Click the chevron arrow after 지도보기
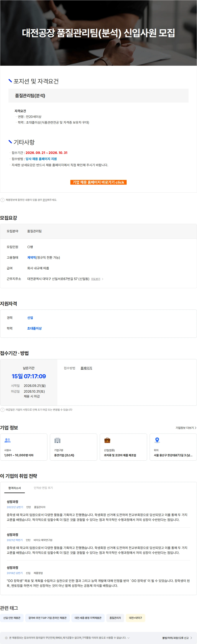 [103, 279]
